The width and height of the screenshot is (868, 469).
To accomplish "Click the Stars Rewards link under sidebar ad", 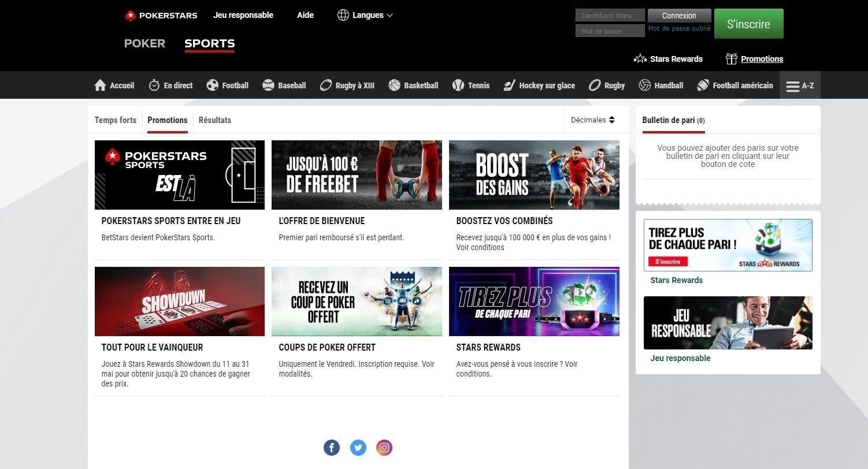I will [677, 280].
